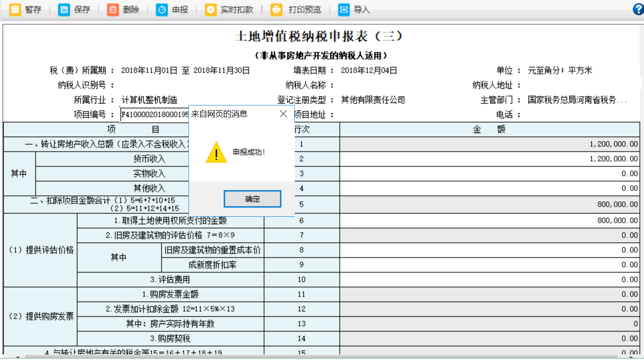The image size is (644, 362).
Task: Click the 导入 import icon
Action: click(x=343, y=10)
